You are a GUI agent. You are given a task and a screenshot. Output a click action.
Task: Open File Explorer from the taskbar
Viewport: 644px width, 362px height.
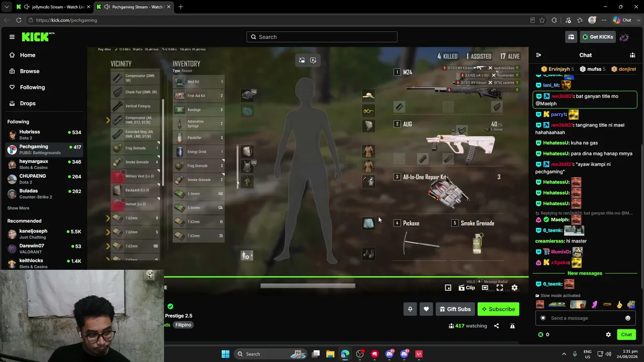click(x=330, y=354)
